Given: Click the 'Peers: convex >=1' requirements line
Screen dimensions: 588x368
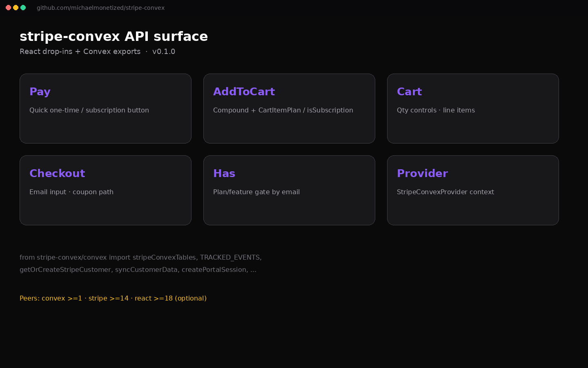Looking at the screenshot, I should pyautogui.click(x=113, y=298).
